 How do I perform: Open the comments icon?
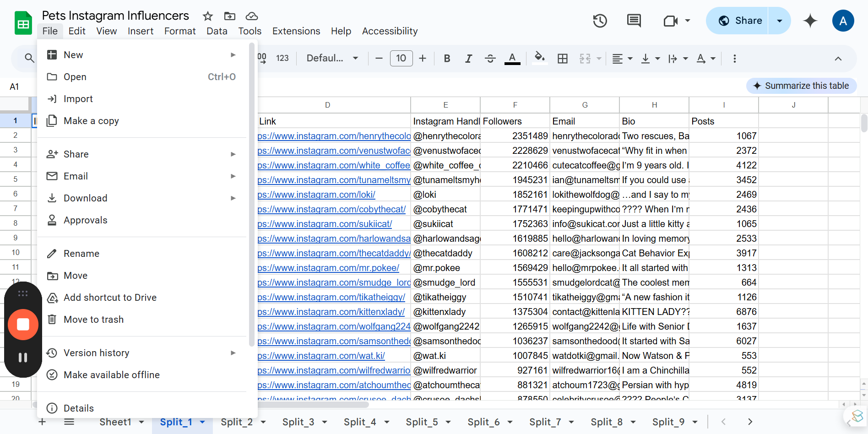634,21
